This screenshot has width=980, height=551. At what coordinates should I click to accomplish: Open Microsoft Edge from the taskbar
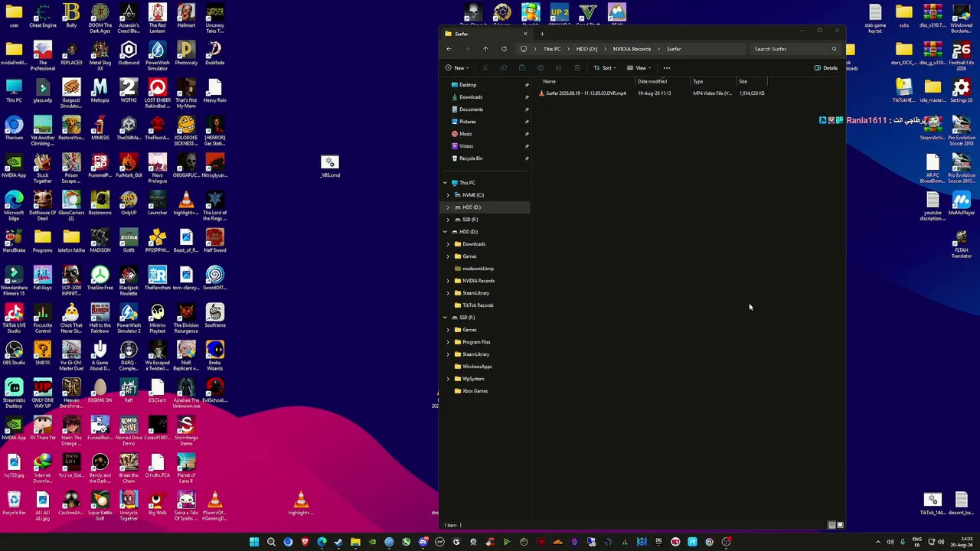click(x=322, y=543)
